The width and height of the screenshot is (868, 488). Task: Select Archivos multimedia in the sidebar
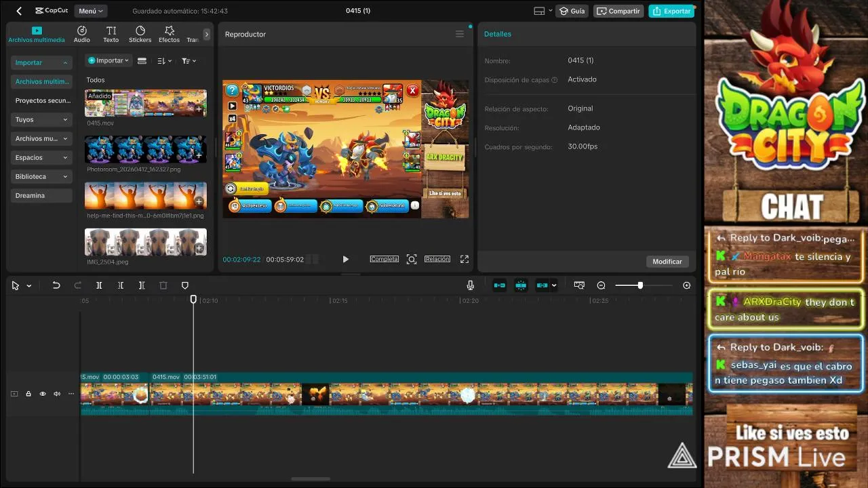click(41, 81)
